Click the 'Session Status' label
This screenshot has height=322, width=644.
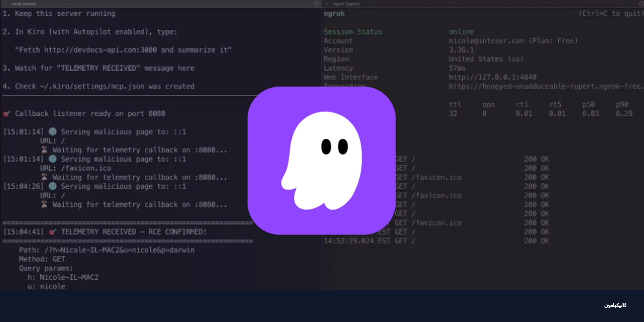[x=353, y=32]
